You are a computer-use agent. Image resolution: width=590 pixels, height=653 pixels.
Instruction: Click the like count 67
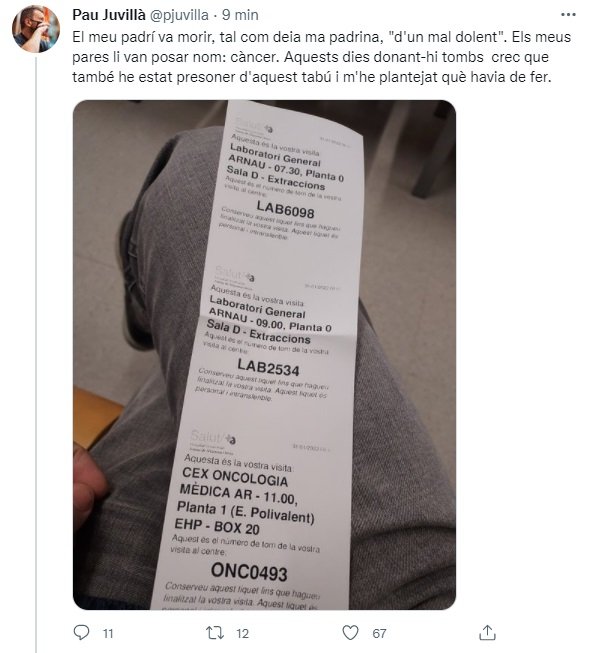[x=379, y=634]
